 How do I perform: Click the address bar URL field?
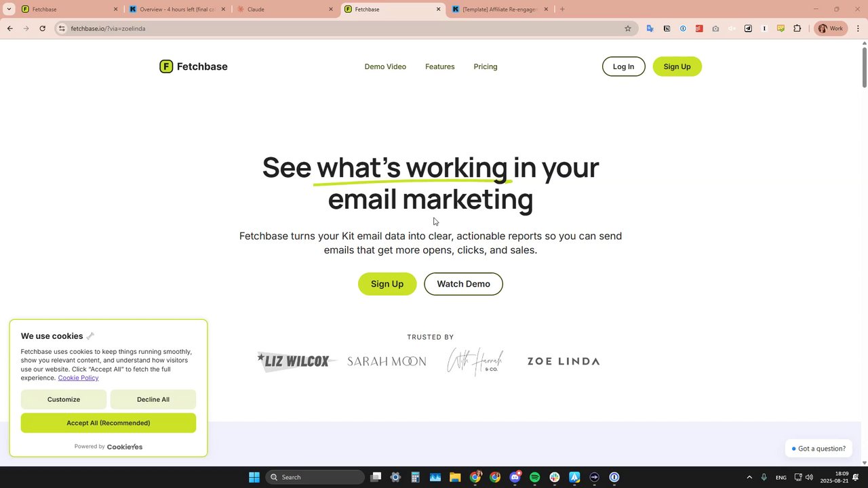(339, 28)
